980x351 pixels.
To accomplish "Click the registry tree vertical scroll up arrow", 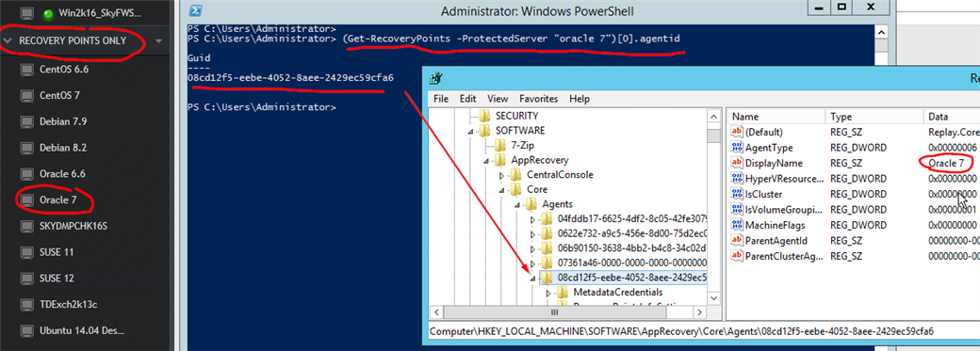I will tap(713, 116).
